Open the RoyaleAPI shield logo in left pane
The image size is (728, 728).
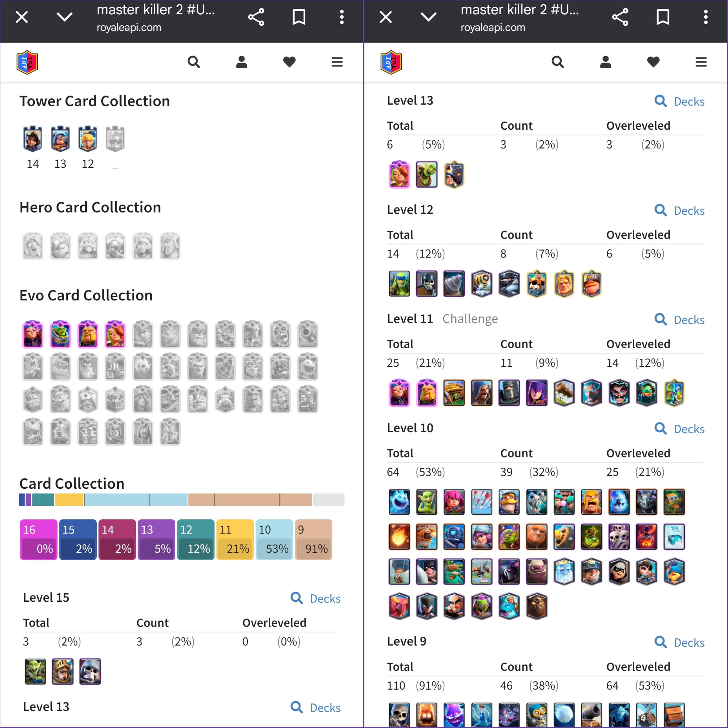[x=27, y=62]
